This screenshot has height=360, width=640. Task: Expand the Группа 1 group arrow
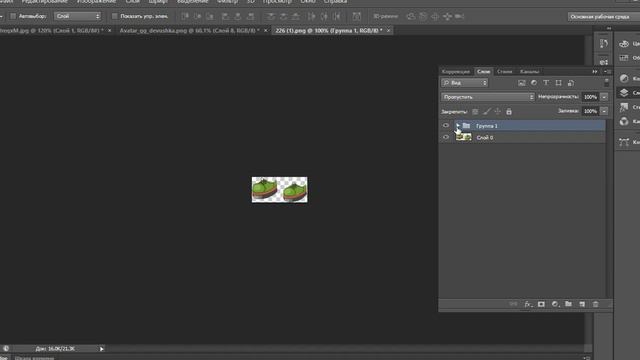coord(458,126)
